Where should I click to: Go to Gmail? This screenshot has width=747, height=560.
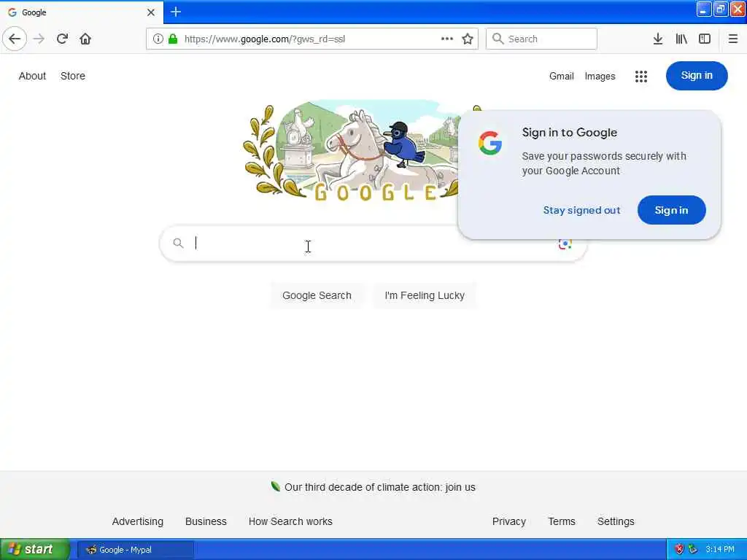[x=561, y=76]
